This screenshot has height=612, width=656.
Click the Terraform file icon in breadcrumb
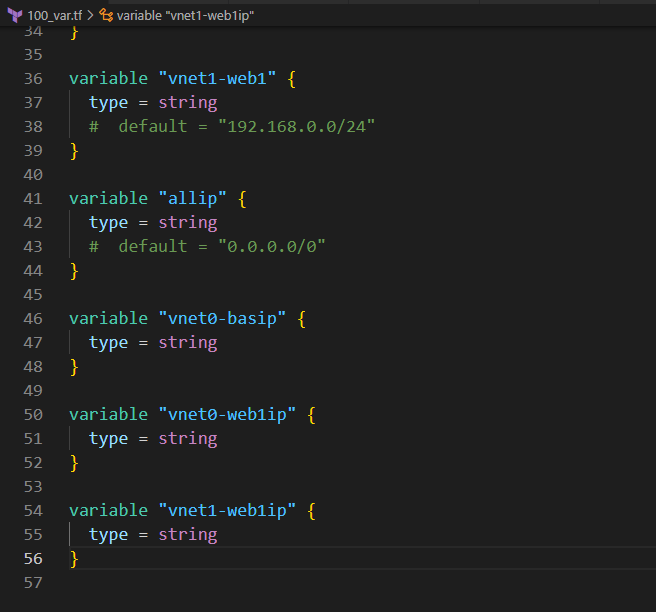15,15
